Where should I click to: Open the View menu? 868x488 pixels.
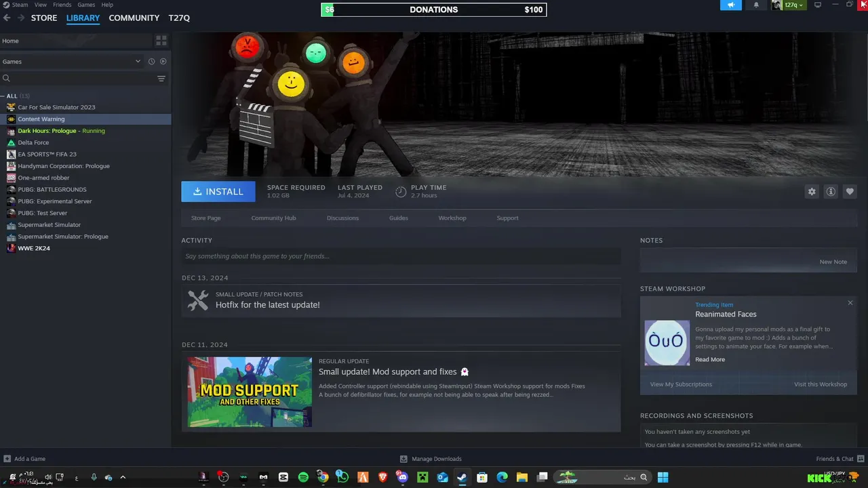[41, 5]
